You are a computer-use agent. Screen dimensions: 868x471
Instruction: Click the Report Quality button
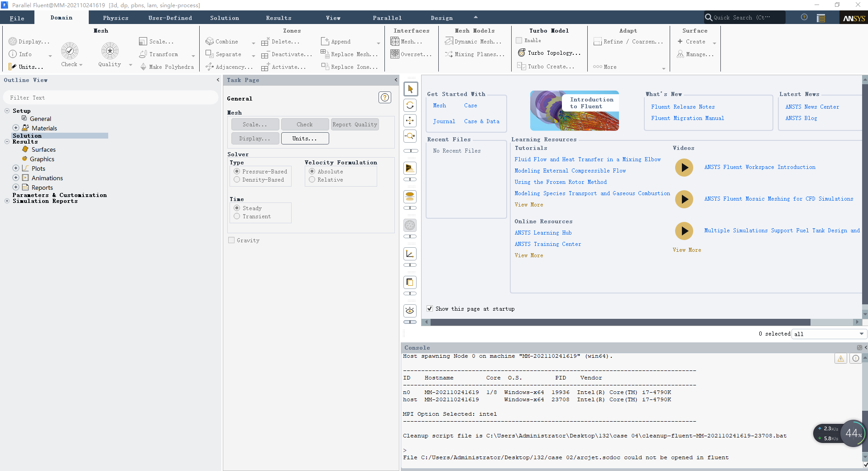click(x=355, y=125)
